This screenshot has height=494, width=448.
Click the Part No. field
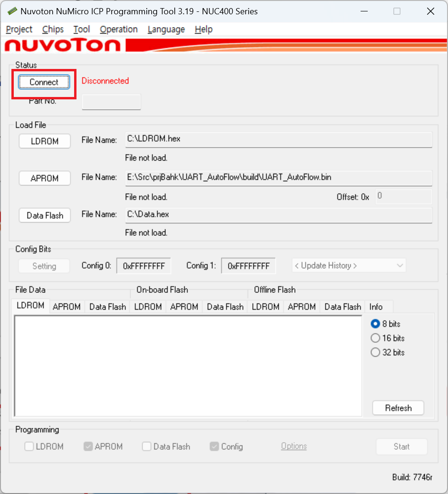pos(111,102)
